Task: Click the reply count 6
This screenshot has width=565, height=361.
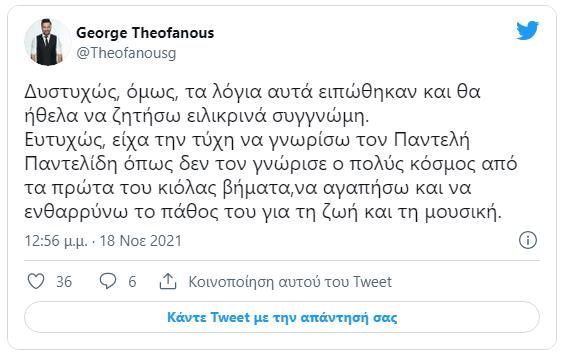Action: tap(132, 281)
